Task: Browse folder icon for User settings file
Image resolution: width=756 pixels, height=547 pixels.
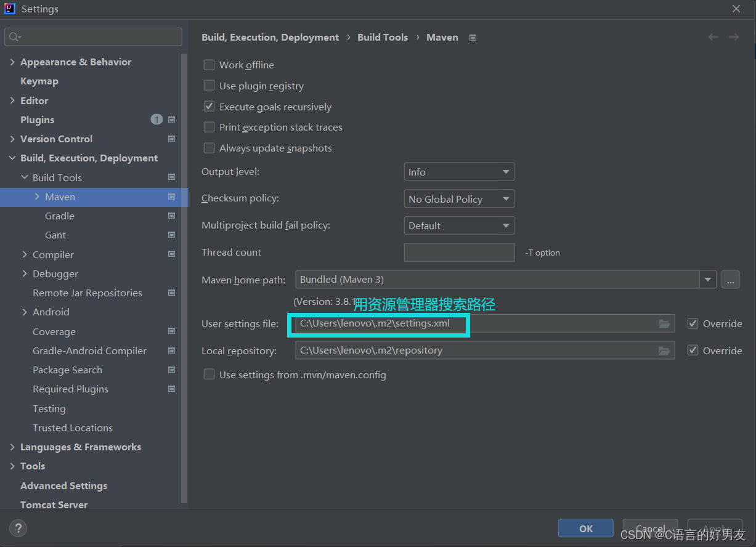Action: pos(664,323)
